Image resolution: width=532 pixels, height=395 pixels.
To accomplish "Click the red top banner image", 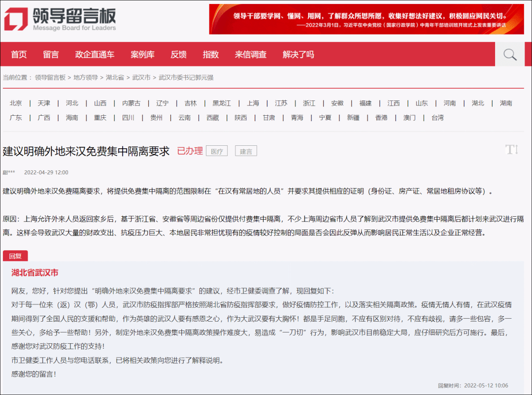I will pyautogui.click(x=366, y=19).
